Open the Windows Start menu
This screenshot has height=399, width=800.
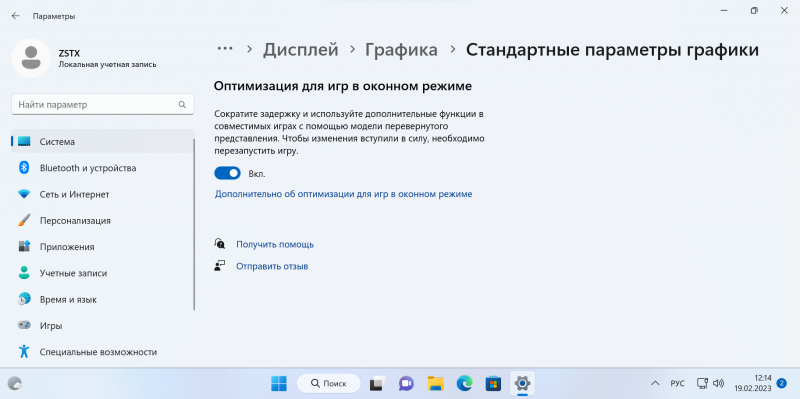tap(279, 383)
